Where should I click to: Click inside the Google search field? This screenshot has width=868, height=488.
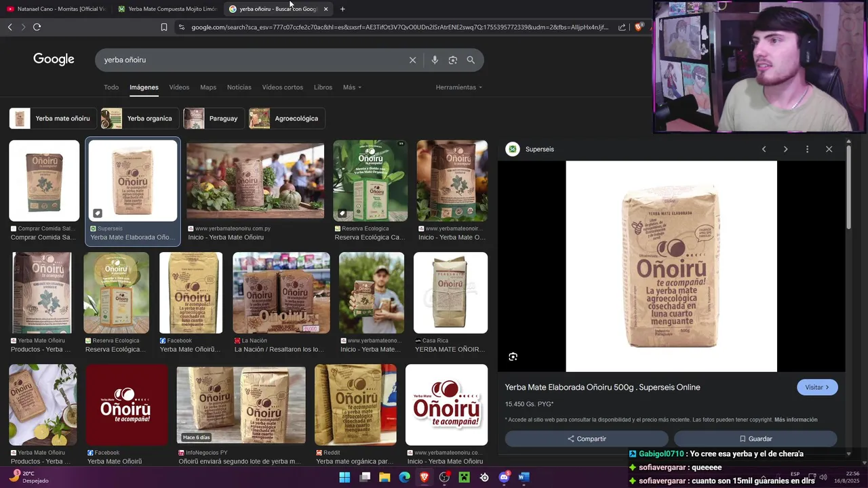click(x=254, y=60)
